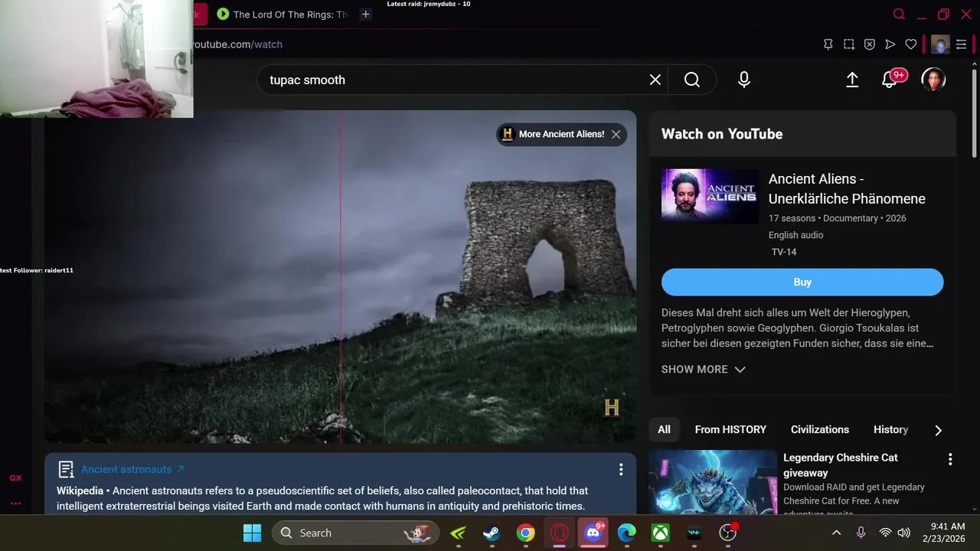Run search with the magnifier button

[x=692, y=80]
